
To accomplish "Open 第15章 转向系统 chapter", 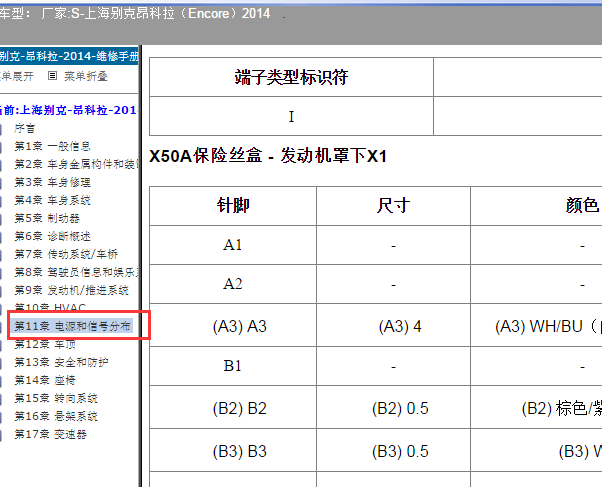I will pos(56,398).
